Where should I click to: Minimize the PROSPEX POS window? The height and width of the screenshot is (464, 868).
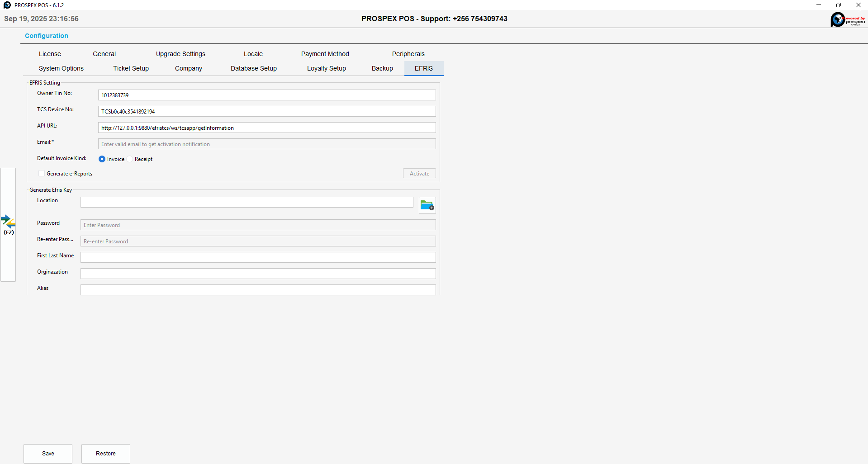(819, 5)
